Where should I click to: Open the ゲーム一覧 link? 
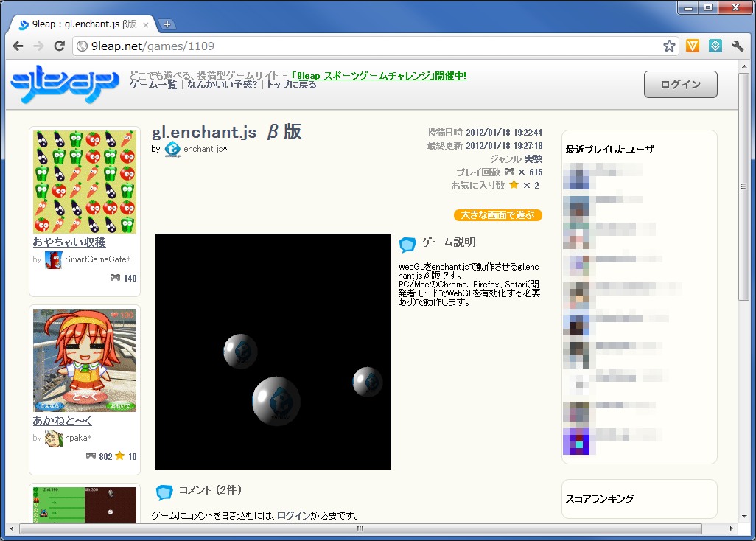coord(153,85)
